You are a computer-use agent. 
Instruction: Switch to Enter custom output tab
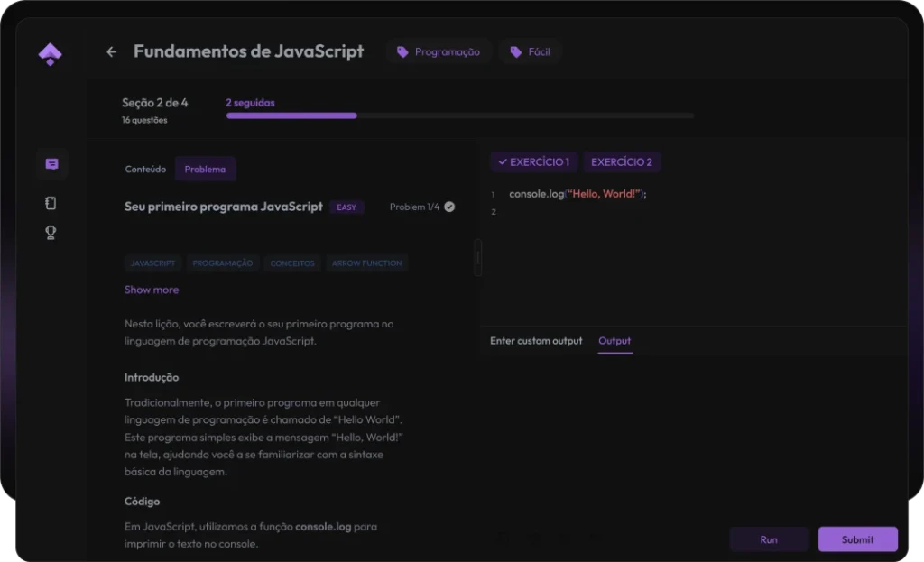[x=536, y=341]
